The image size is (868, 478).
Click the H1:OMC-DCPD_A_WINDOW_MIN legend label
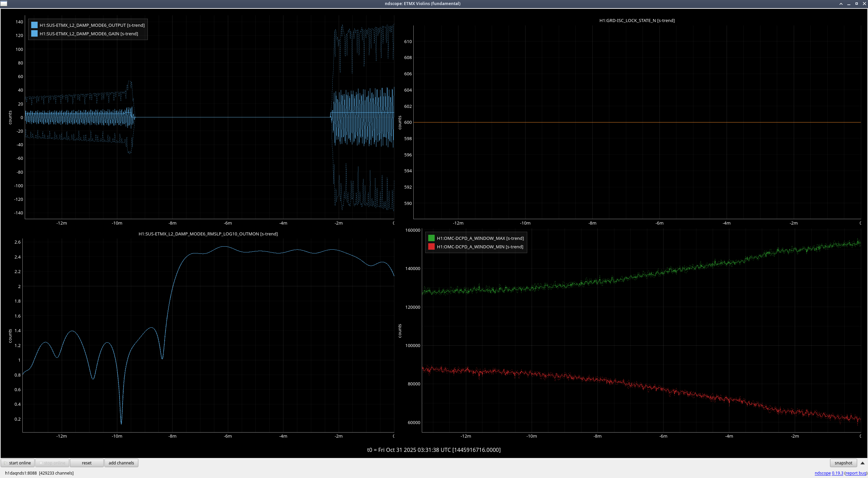point(480,247)
